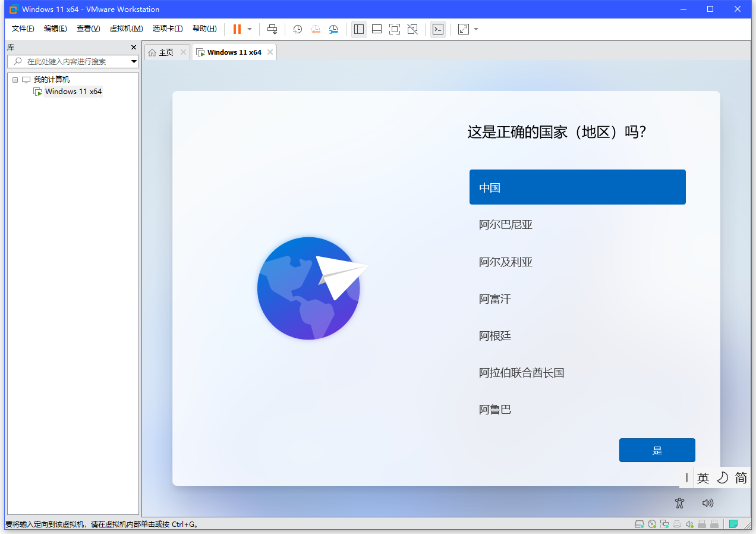
Task: Pick 阿鲁巴 from the country list
Action: 578,410
